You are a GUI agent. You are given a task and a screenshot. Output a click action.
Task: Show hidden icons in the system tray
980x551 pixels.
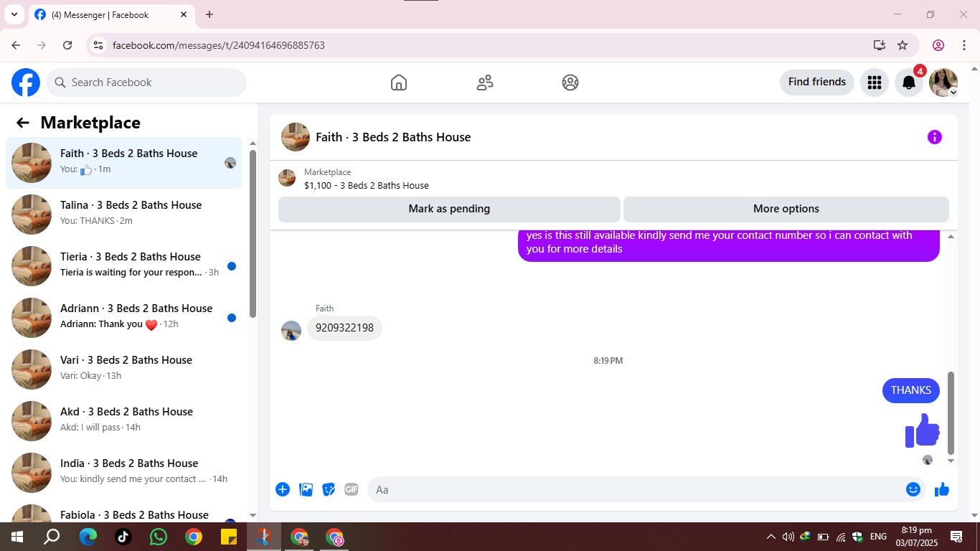pyautogui.click(x=771, y=537)
